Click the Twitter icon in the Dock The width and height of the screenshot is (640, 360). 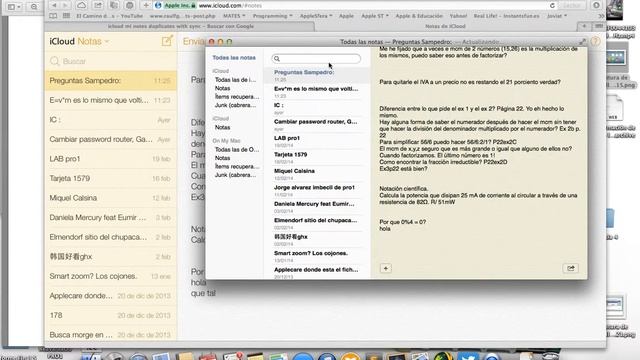(x=468, y=357)
